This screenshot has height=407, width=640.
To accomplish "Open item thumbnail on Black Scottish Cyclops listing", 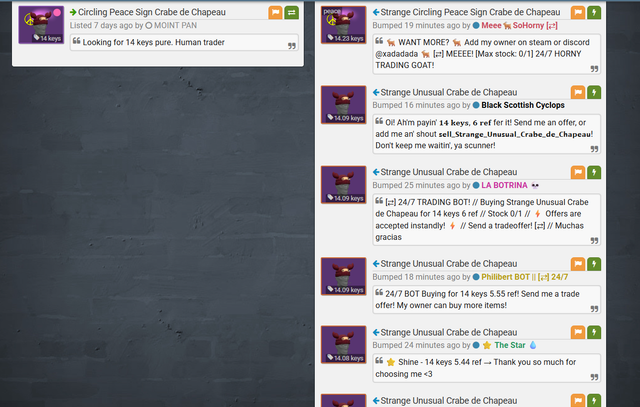I will (x=344, y=105).
